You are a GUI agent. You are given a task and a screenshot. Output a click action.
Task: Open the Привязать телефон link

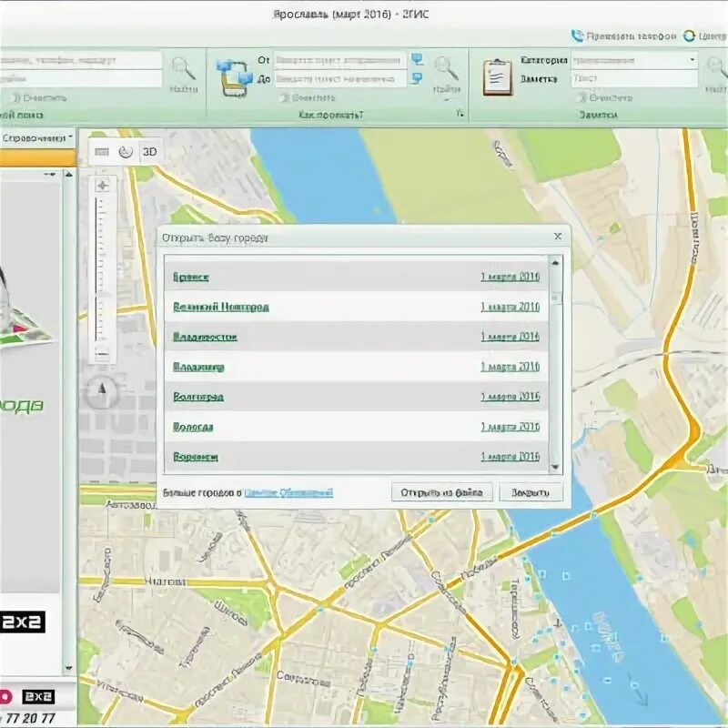pos(632,36)
